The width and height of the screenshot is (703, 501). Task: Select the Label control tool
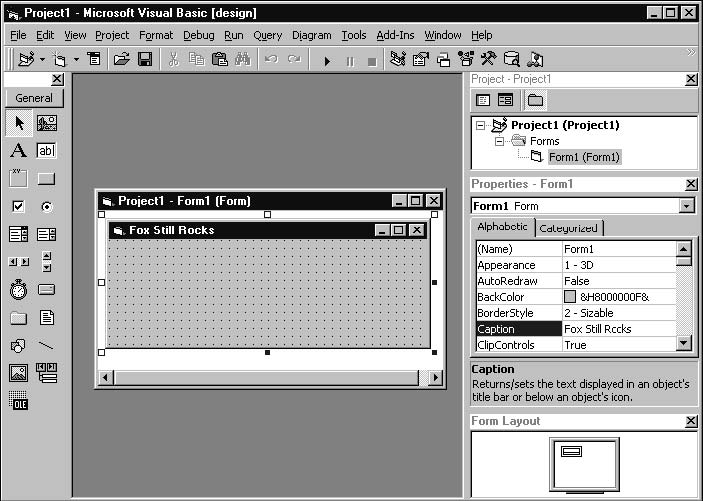18,151
